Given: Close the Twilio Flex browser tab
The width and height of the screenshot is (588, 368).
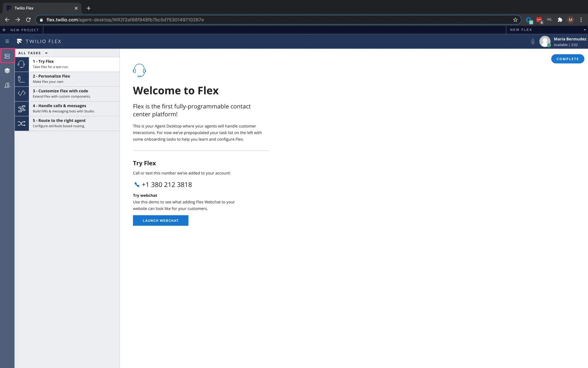Looking at the screenshot, I should pos(76,8).
